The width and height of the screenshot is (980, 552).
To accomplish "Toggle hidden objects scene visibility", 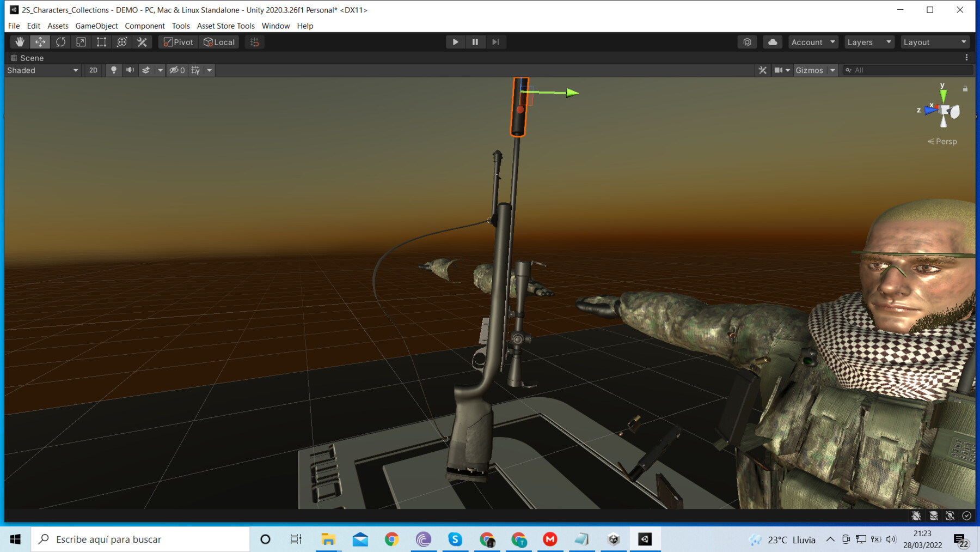I will point(177,70).
